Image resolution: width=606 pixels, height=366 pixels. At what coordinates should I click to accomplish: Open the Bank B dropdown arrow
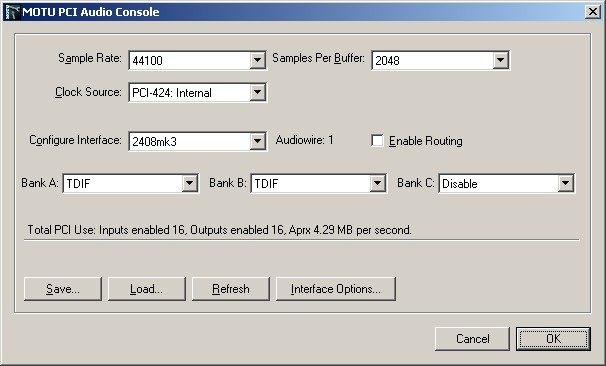[x=377, y=183]
